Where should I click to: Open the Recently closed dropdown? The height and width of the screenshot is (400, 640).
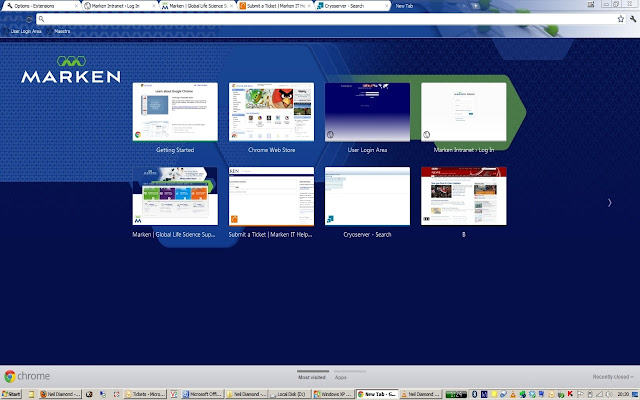pos(613,377)
